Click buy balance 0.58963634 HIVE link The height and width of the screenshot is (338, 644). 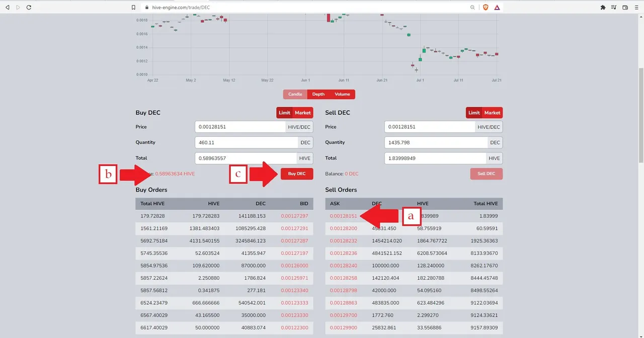tap(175, 174)
